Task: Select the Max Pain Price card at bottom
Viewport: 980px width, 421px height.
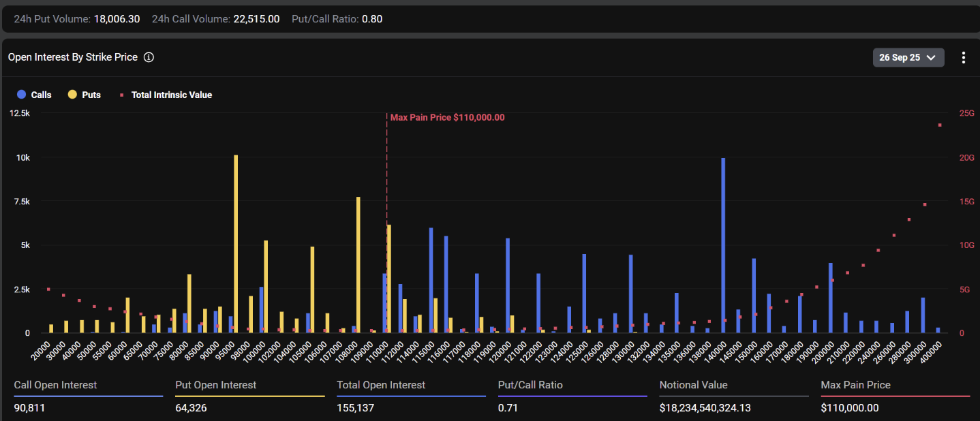Action: click(895, 396)
